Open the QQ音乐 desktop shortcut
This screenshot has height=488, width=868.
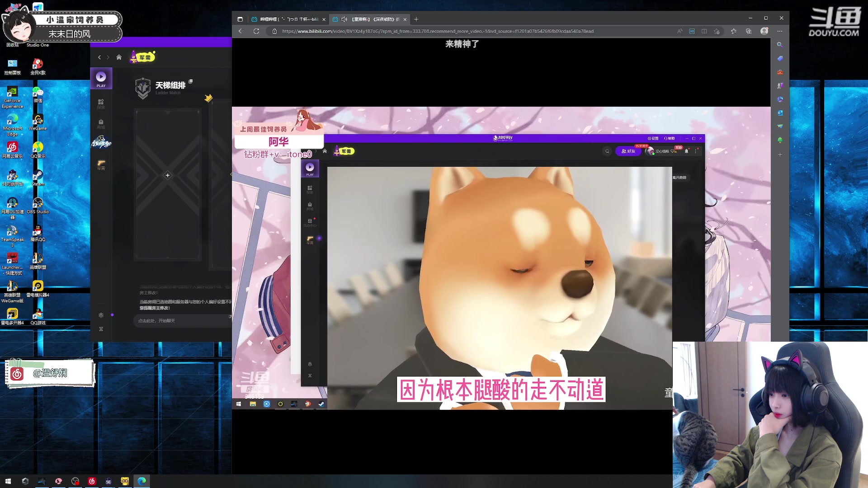[38, 150]
